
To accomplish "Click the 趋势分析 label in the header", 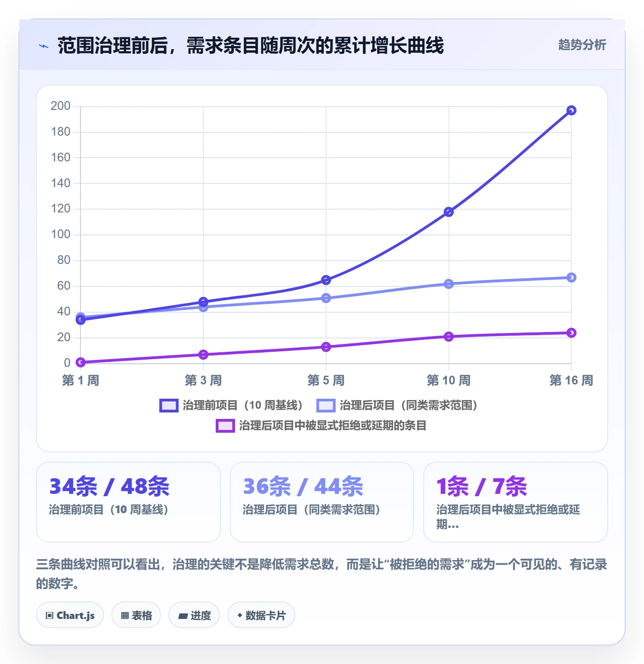I will point(582,45).
